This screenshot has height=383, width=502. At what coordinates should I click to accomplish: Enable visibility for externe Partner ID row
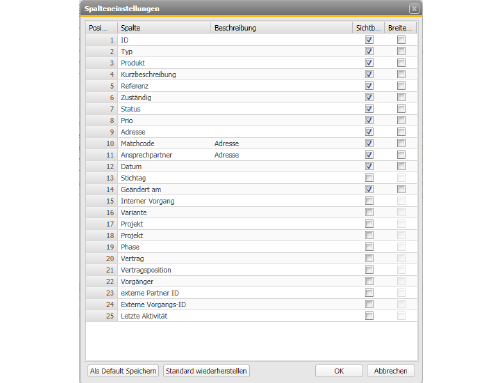[369, 293]
